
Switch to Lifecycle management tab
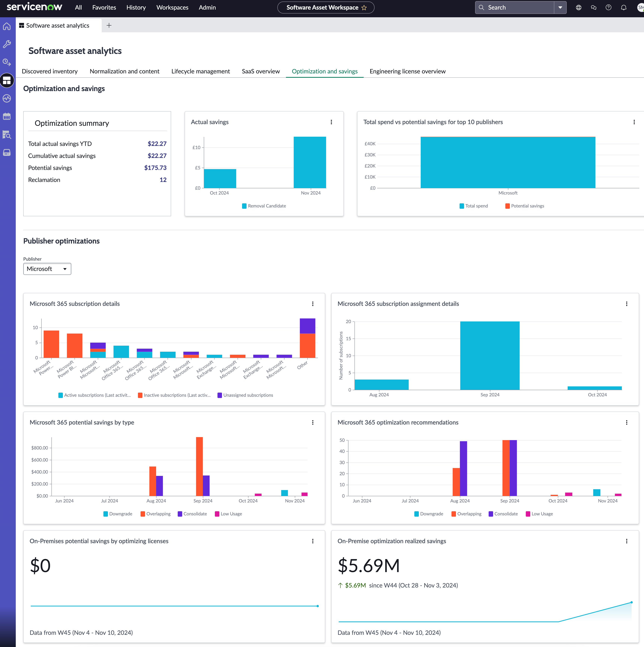200,71
